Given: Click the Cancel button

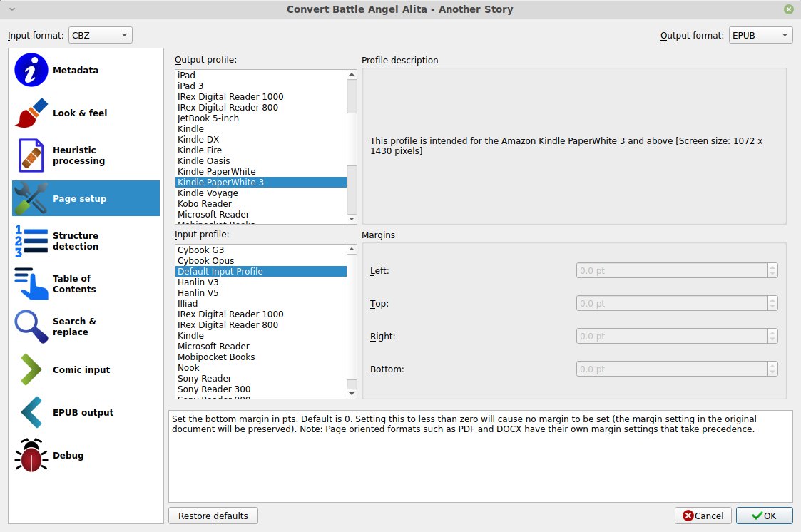Looking at the screenshot, I should point(703,516).
